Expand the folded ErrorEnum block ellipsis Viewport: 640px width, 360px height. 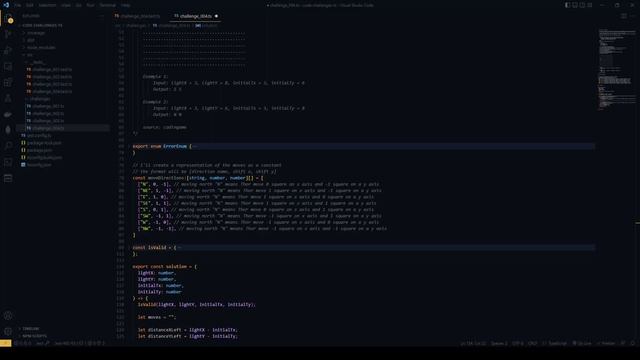[195, 146]
